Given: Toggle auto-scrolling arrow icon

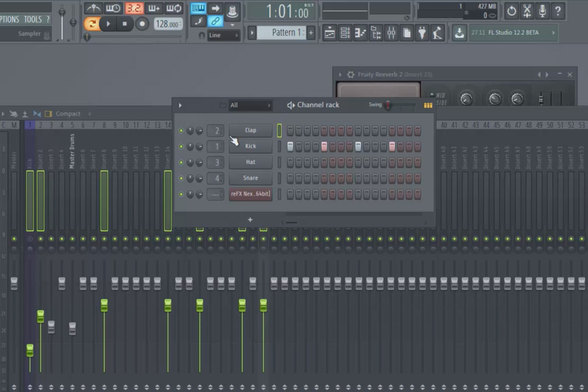Looking at the screenshot, I should pos(215,8).
